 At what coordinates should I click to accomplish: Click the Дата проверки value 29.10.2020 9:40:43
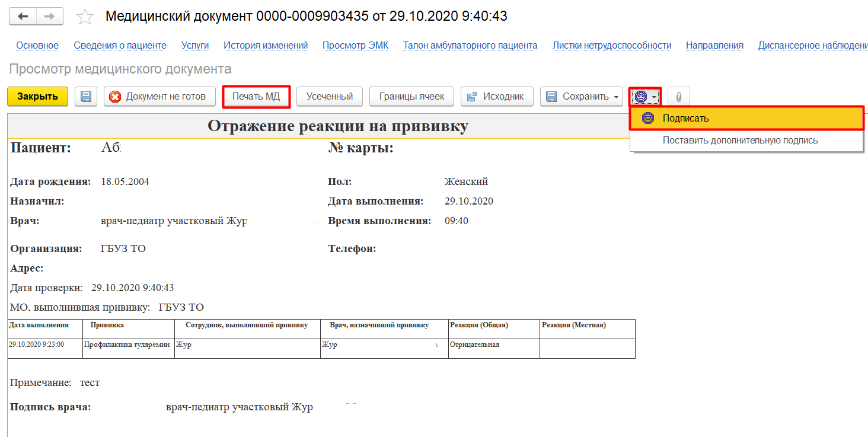[x=132, y=288]
